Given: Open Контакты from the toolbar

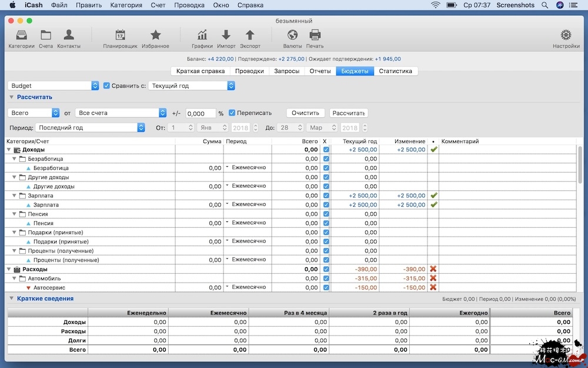Looking at the screenshot, I should pyautogui.click(x=69, y=35).
